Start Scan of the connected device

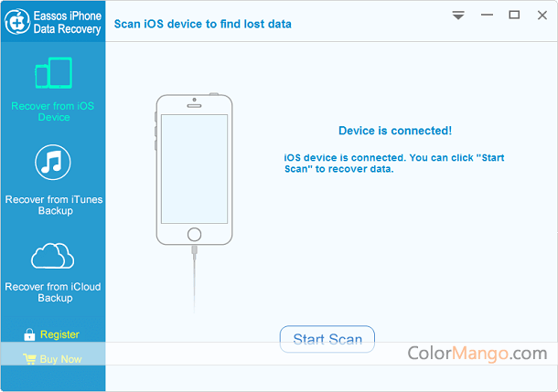tap(327, 339)
